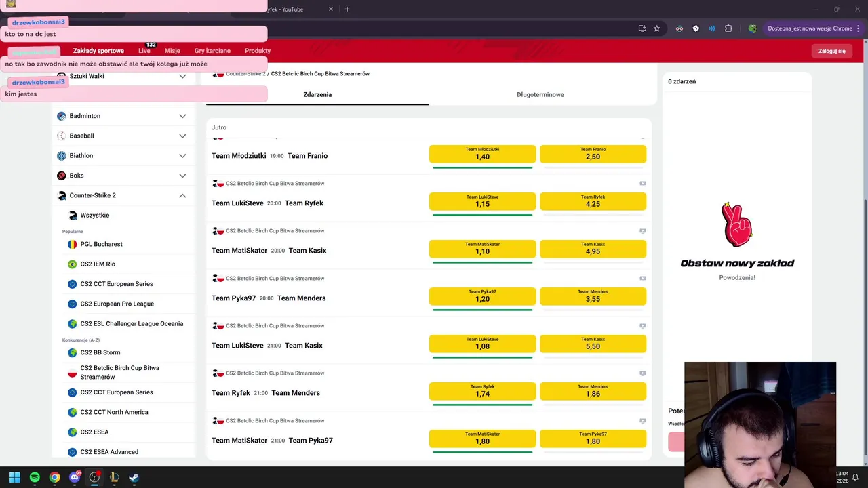
Task: Open CS2 IEM Rio competition
Action: click(x=98, y=264)
